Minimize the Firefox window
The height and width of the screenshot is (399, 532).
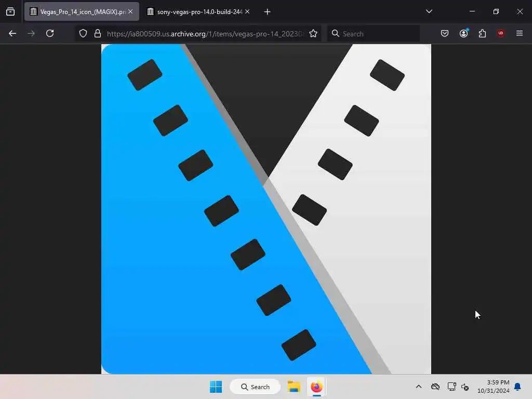point(472,11)
